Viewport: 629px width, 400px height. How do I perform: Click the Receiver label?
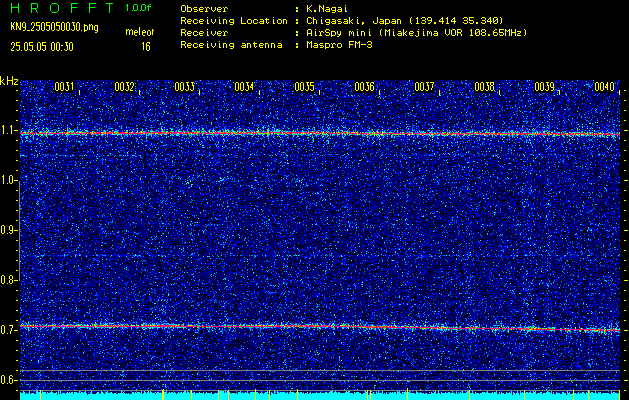point(204,33)
